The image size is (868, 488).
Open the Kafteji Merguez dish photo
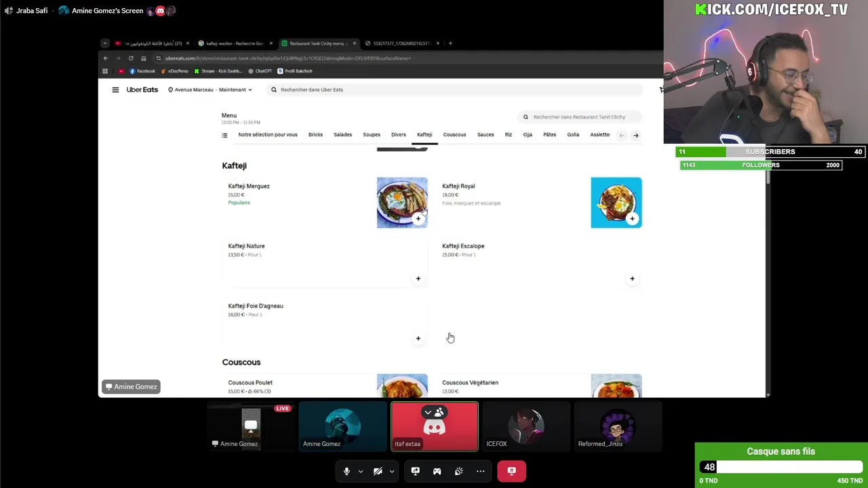click(x=402, y=203)
